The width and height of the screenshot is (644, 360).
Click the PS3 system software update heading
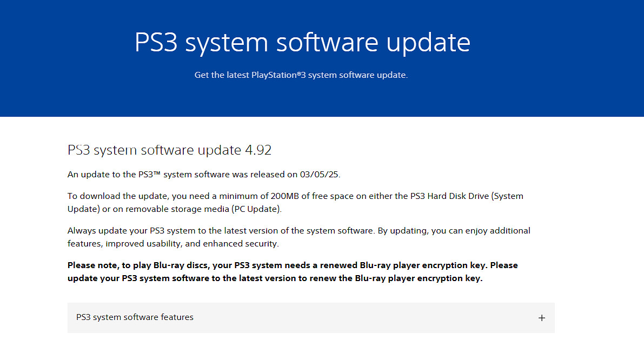point(302,42)
